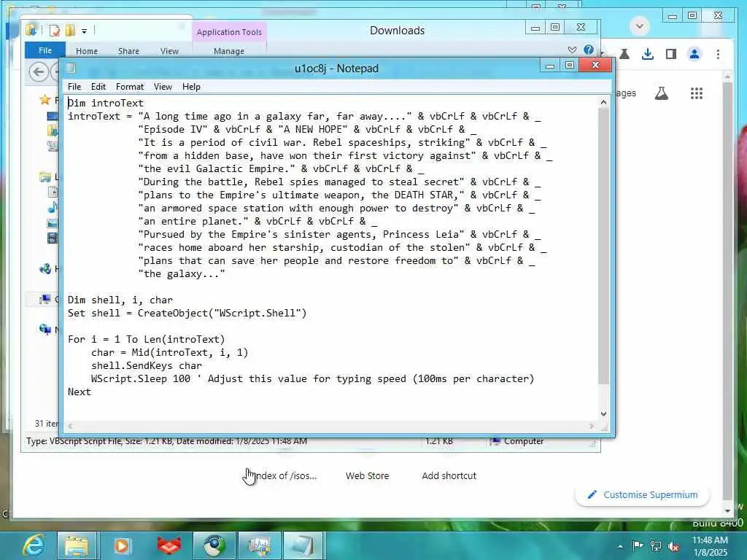
Task: Click the browser toolbar flask experiments icon
Action: coord(624,54)
